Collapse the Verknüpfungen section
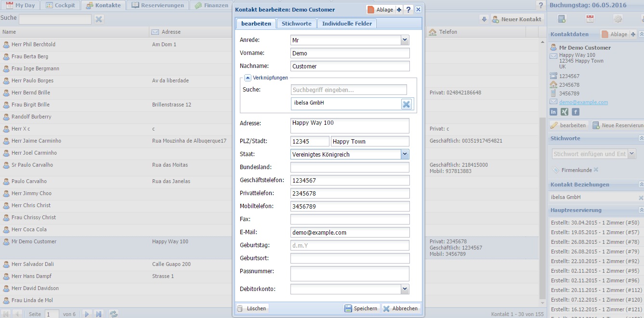The width and height of the screenshot is (644, 318). tap(248, 78)
